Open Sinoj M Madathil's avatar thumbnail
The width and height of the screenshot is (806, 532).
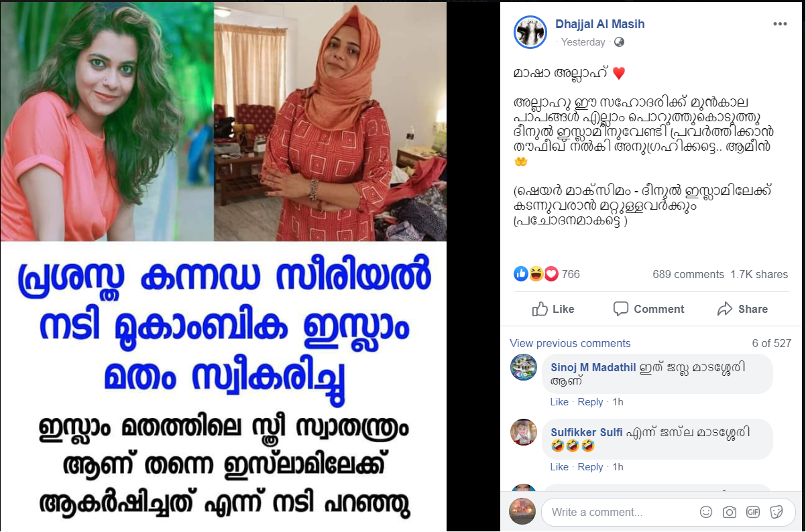(524, 367)
